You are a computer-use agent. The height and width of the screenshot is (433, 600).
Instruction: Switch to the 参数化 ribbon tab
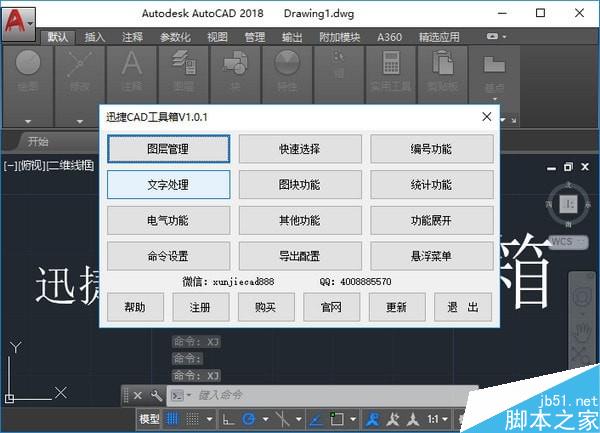pyautogui.click(x=175, y=37)
